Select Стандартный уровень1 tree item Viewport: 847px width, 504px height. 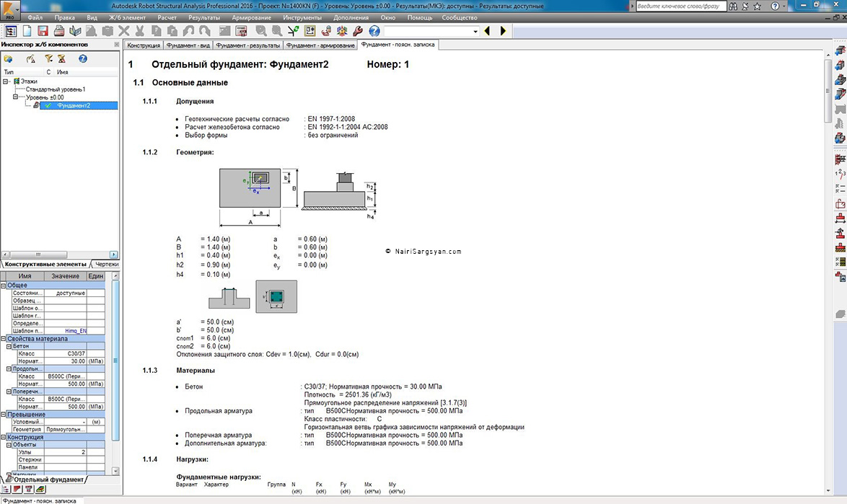pos(56,89)
